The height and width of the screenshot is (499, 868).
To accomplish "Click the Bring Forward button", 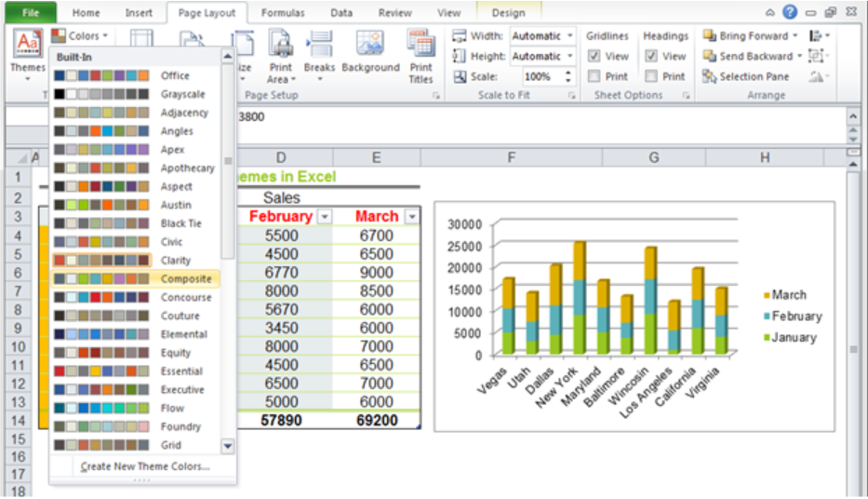I will [x=750, y=36].
